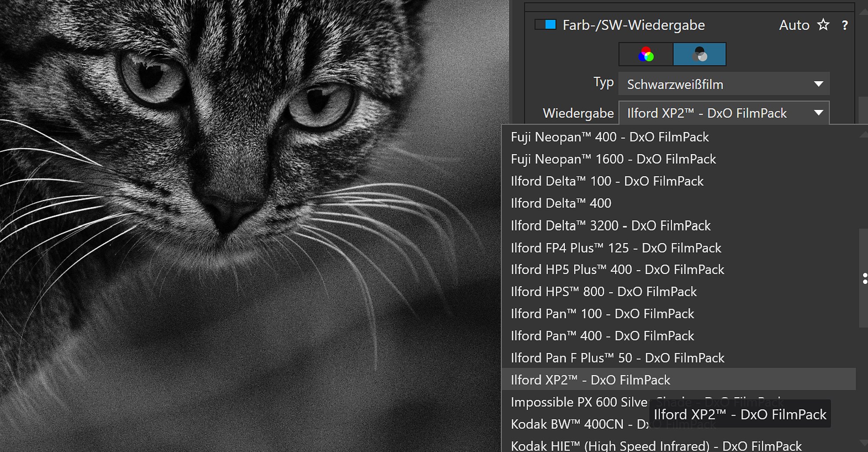
Task: Mark palette as favorite with star
Action: point(823,25)
